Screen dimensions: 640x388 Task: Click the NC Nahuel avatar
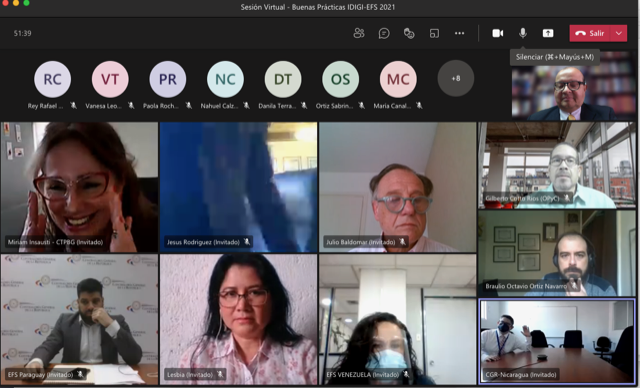click(x=225, y=79)
